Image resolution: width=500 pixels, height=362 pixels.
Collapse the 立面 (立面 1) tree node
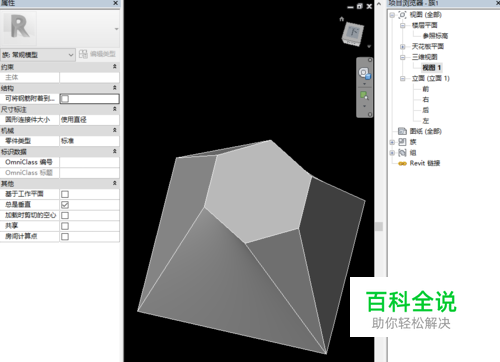point(403,79)
